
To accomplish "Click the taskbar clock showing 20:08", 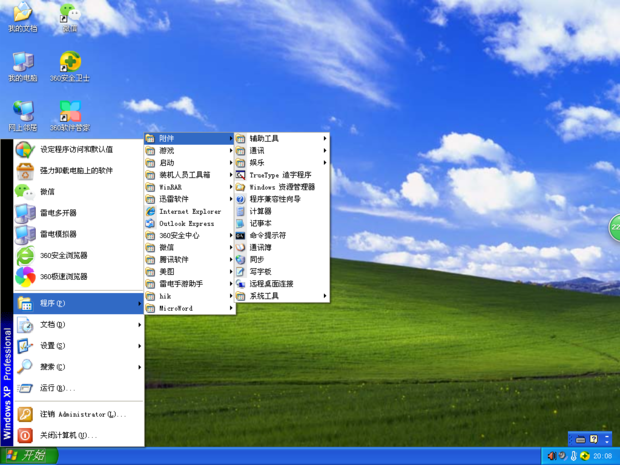I will tap(603, 456).
